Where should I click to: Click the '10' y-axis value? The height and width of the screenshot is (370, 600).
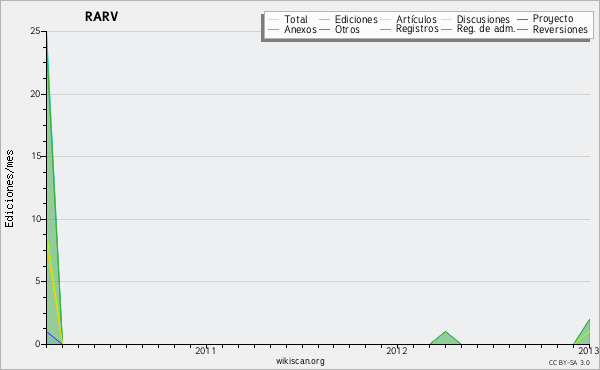36,219
